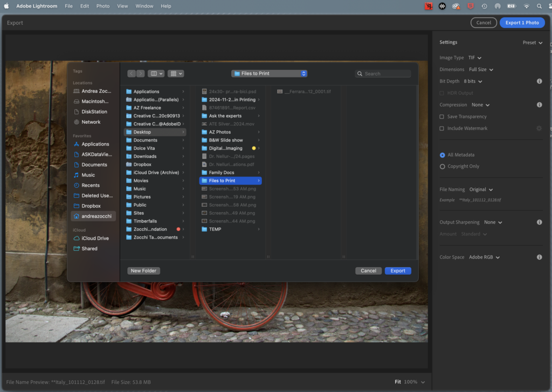Enable the Include Watermark checkbox
The width and height of the screenshot is (552, 392).
(442, 129)
